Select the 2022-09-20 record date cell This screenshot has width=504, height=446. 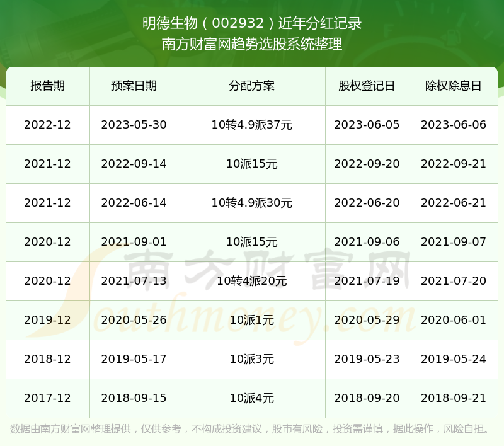coord(367,164)
